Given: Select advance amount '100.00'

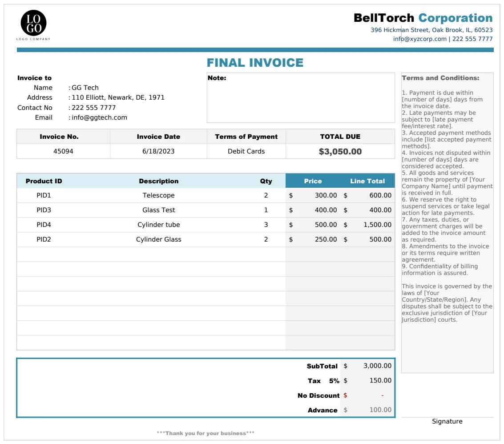Looking at the screenshot, I should [380, 410].
